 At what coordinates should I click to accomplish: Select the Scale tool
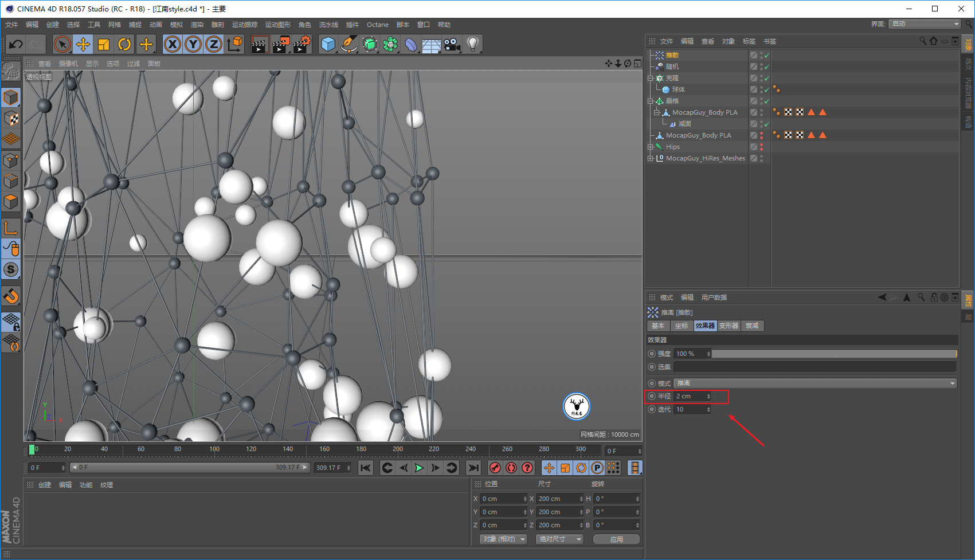[x=104, y=44]
